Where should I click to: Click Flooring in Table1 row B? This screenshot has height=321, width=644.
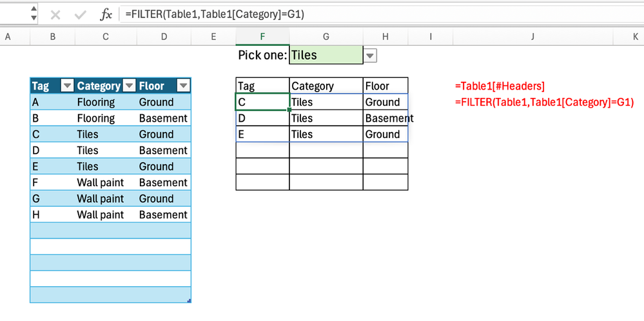pyautogui.click(x=95, y=118)
